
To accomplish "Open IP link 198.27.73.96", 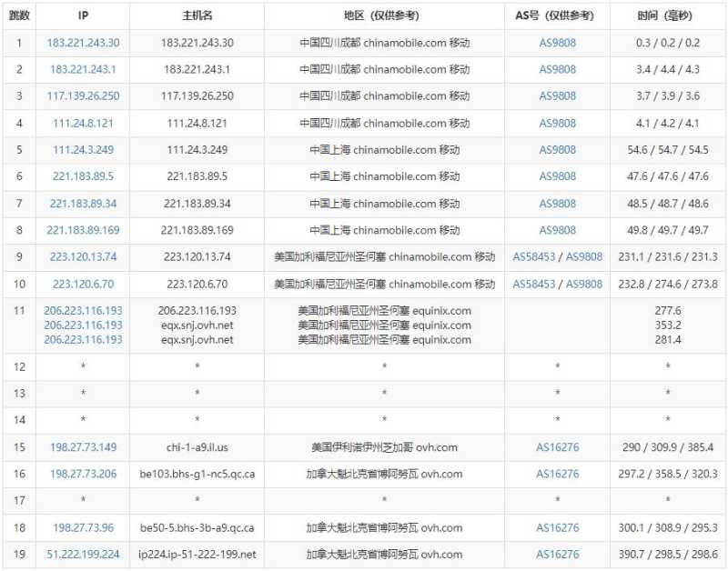I will (x=83, y=528).
